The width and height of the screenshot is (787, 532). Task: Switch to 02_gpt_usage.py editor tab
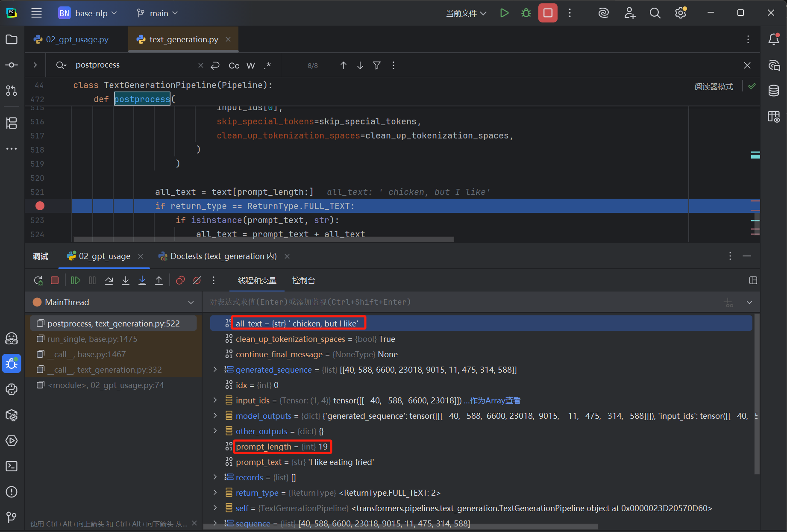point(77,40)
